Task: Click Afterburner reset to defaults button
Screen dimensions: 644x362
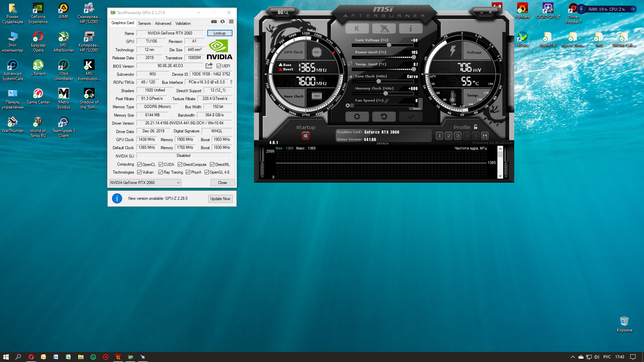Action: 384,117
